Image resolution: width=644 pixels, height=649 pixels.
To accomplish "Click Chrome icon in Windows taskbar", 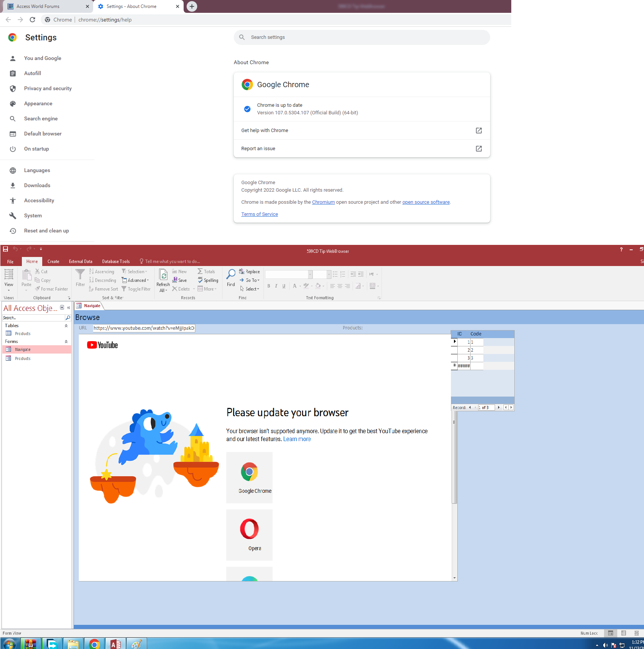I will pos(94,644).
